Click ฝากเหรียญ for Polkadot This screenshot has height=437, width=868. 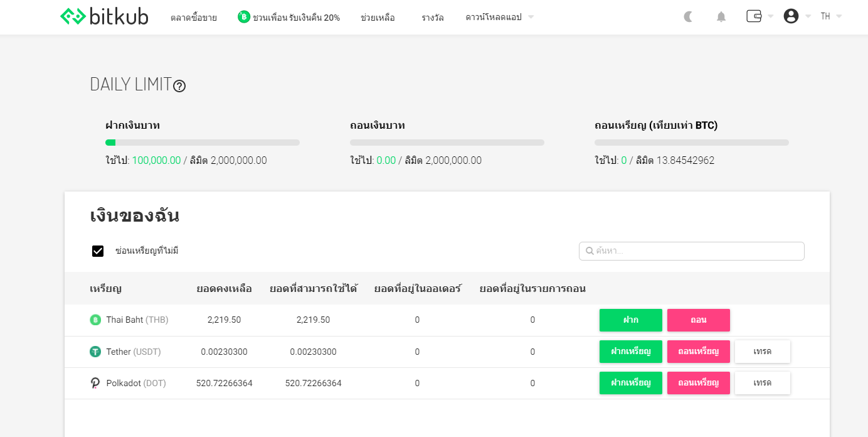click(x=631, y=383)
